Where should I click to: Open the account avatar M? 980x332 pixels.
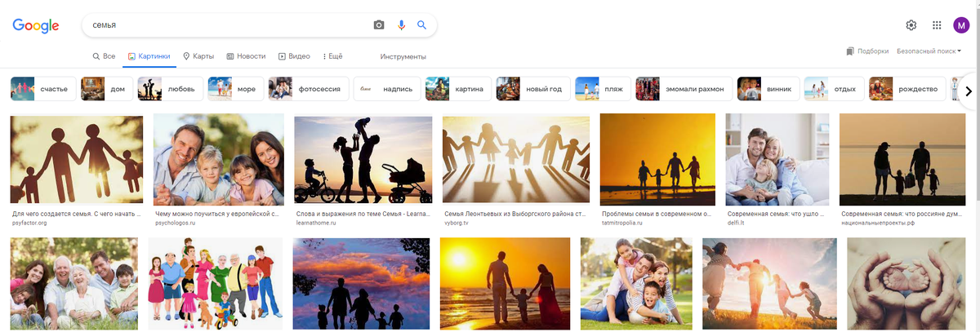click(x=961, y=25)
